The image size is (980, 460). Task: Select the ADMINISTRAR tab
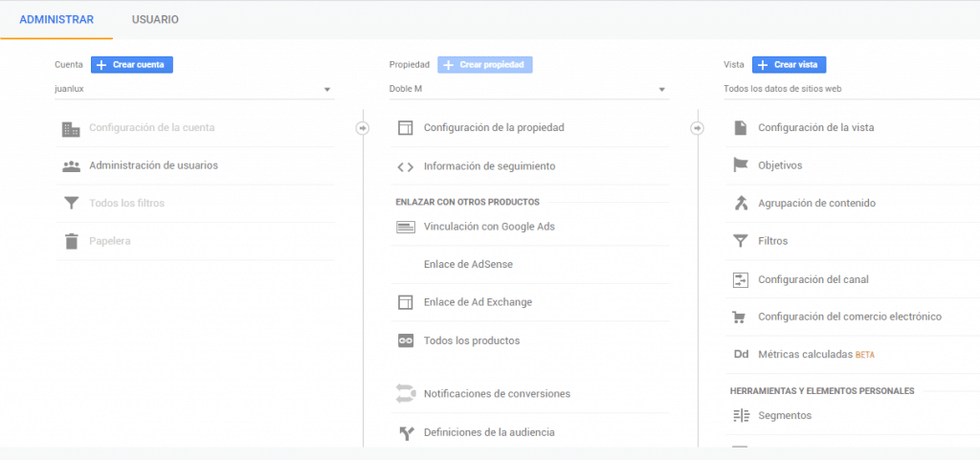click(56, 19)
